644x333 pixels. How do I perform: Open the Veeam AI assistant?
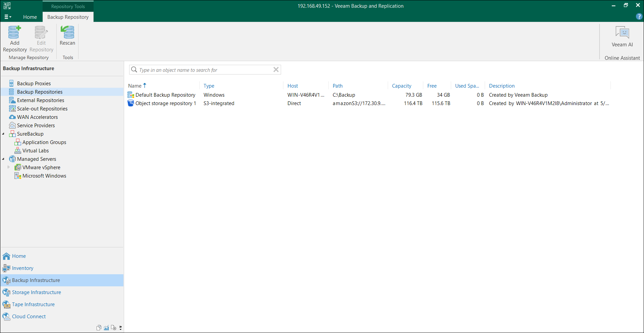click(622, 36)
